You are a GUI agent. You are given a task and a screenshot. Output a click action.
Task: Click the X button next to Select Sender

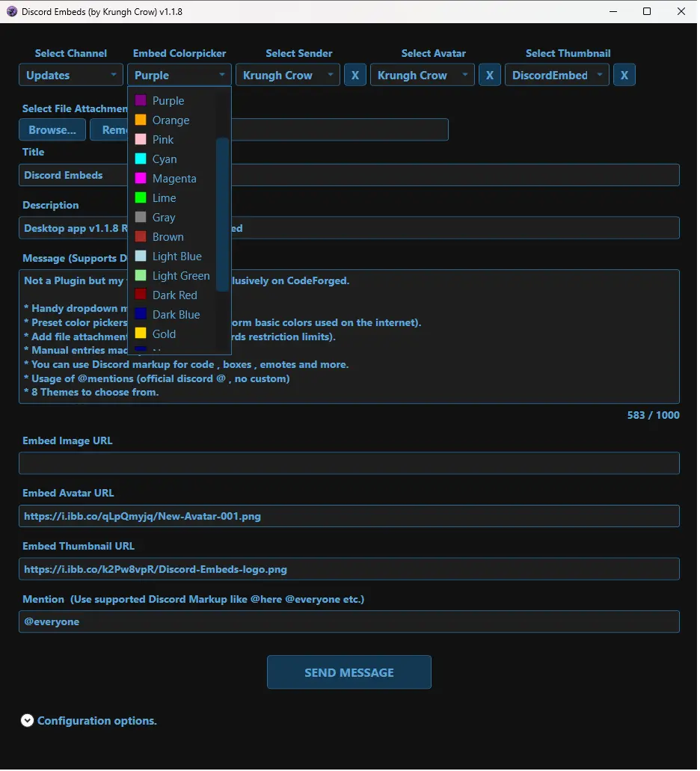point(355,76)
